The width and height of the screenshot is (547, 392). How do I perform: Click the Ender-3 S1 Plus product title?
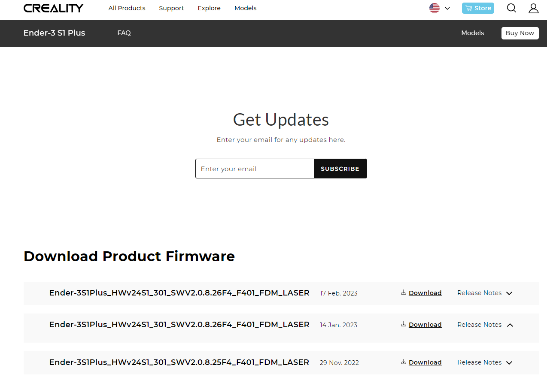55,33
